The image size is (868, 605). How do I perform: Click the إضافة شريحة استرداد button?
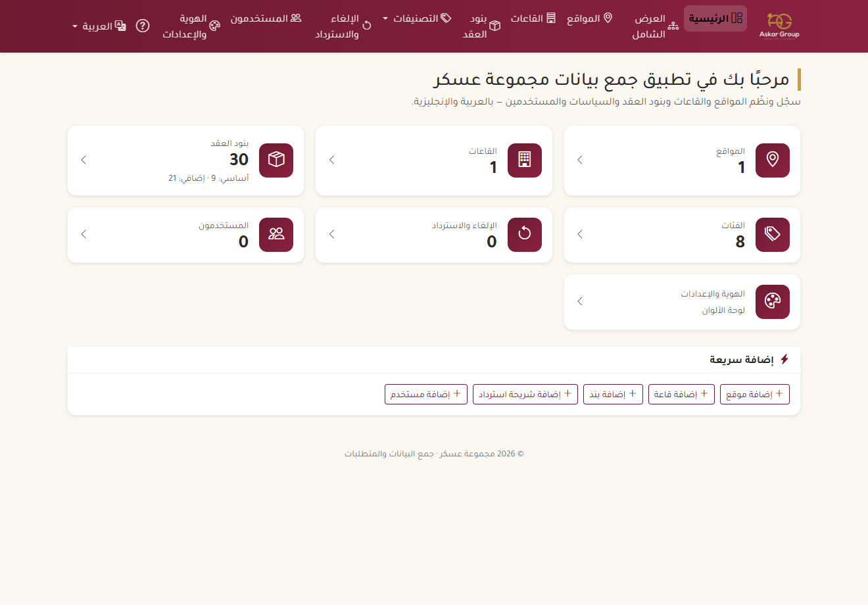click(x=525, y=395)
